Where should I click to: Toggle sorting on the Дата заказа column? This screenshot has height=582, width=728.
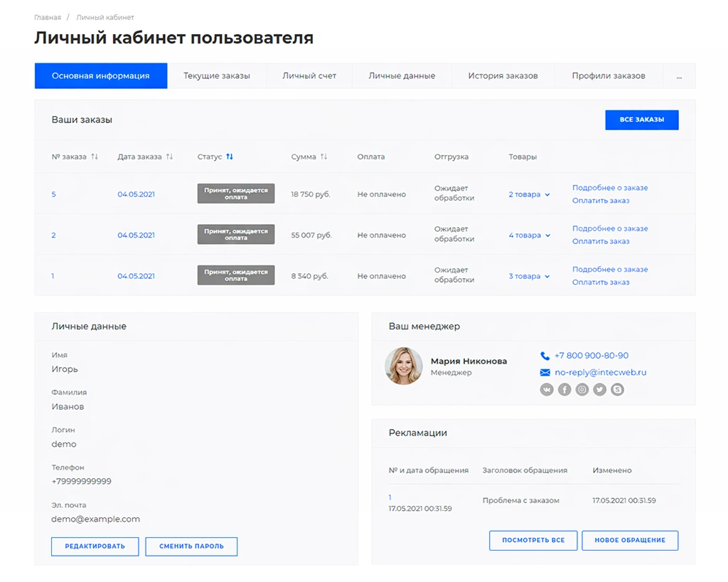pyautogui.click(x=168, y=157)
